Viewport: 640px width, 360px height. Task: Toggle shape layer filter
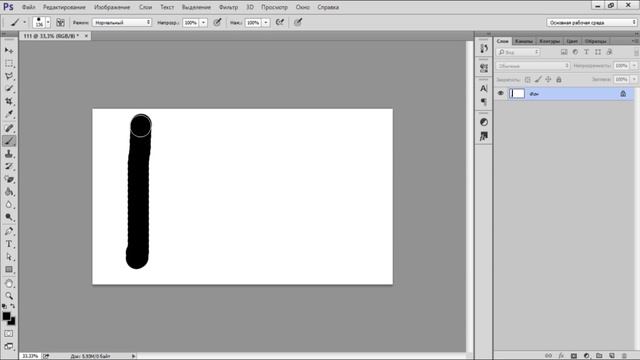tap(598, 52)
